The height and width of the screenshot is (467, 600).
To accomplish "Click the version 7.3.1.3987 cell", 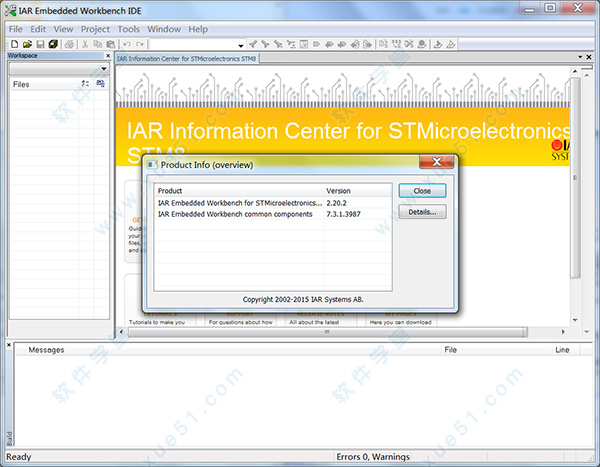I will point(343,214).
